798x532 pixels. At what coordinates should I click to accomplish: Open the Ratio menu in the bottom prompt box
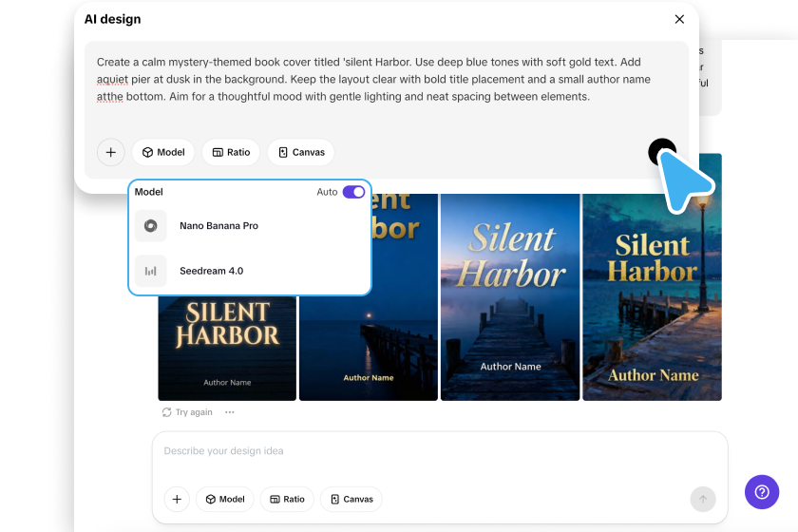pyautogui.click(x=287, y=500)
